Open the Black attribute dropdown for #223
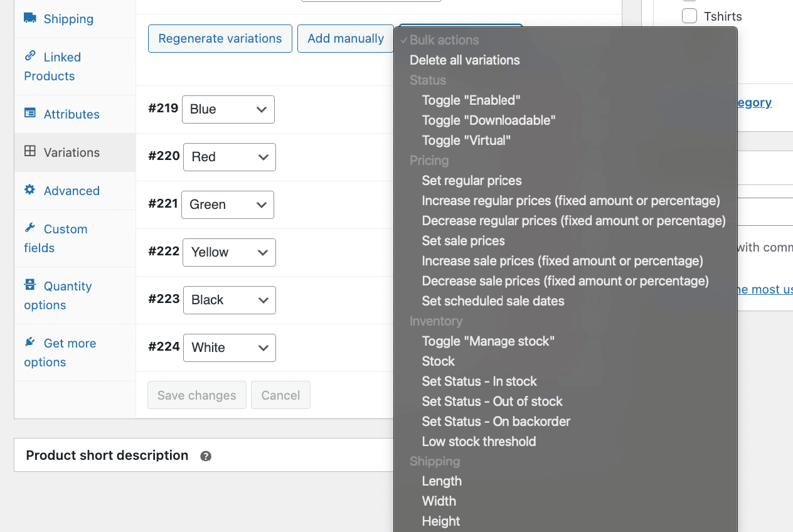Image resolution: width=793 pixels, height=532 pixels. tap(230, 300)
